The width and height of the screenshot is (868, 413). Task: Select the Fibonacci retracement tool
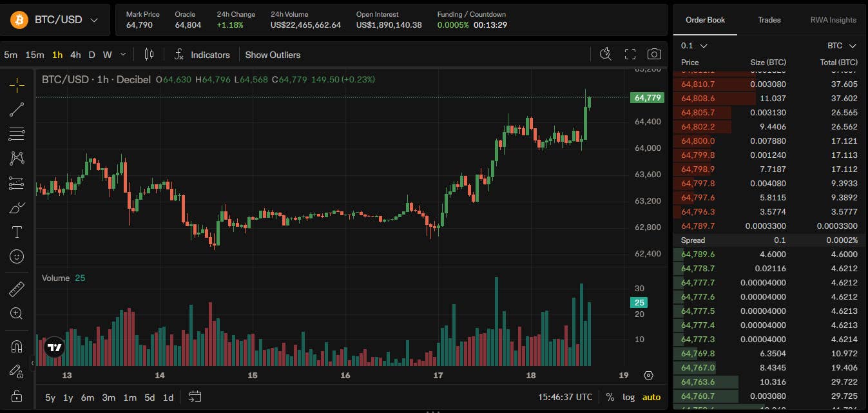point(17,134)
